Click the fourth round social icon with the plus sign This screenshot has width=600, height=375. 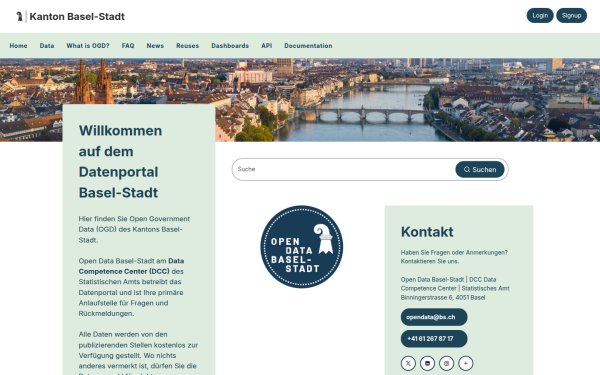[x=466, y=363]
